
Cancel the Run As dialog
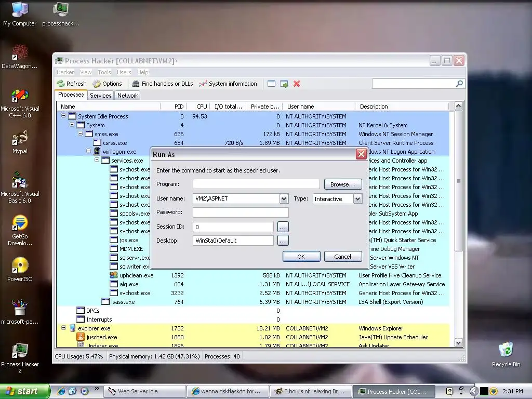[x=343, y=257]
